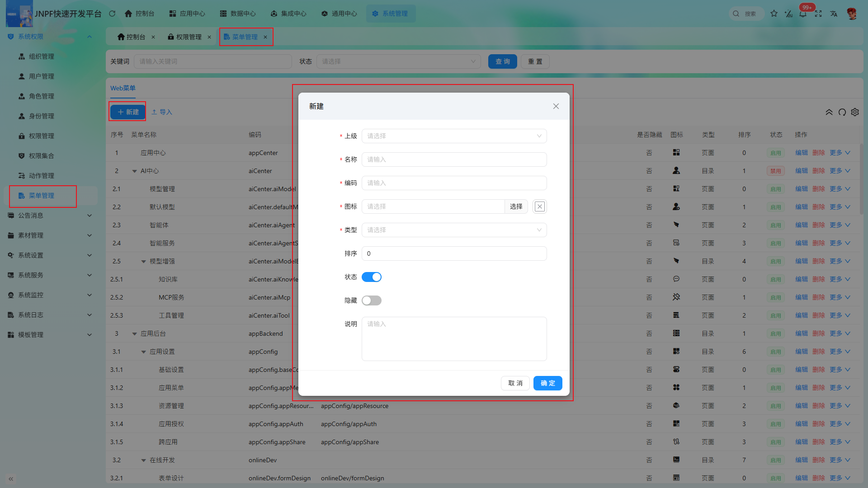Click 编辑 link in AI中心 row

802,171
